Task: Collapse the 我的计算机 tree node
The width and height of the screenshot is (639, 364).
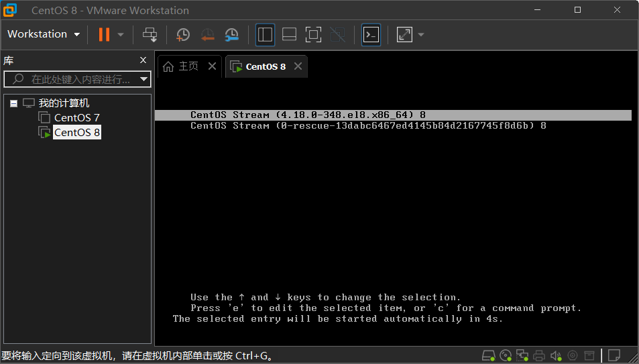Action: (14, 103)
